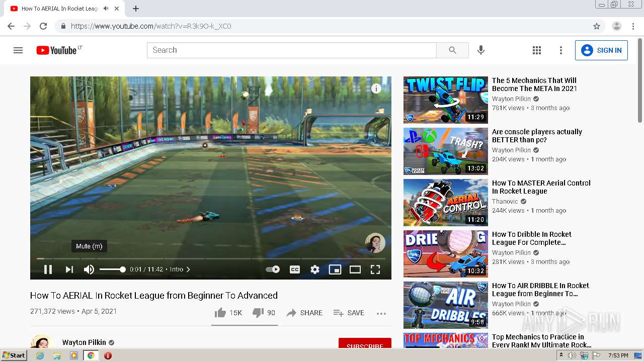Open the Aerial Control thumbnail video
The height and width of the screenshot is (362, 644).
tap(446, 203)
